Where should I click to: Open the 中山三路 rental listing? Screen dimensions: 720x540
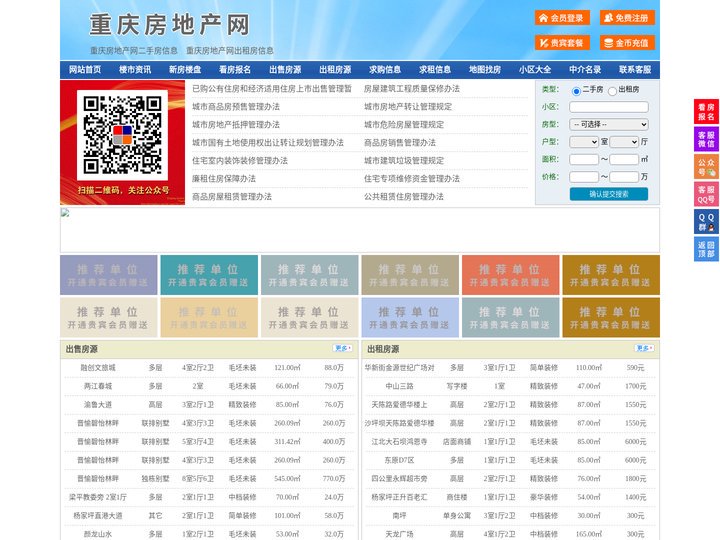pyautogui.click(x=399, y=386)
